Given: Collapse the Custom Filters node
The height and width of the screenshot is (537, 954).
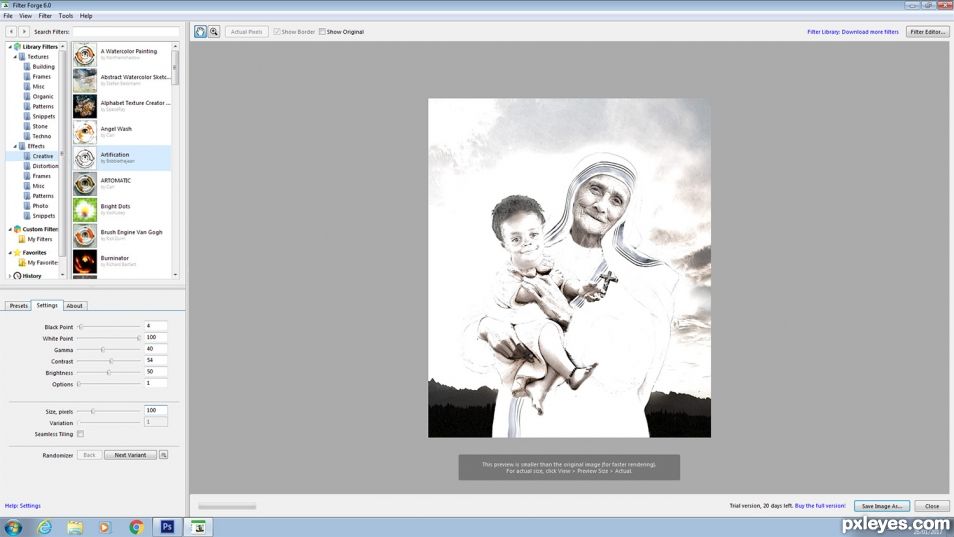Looking at the screenshot, I should 9,229.
